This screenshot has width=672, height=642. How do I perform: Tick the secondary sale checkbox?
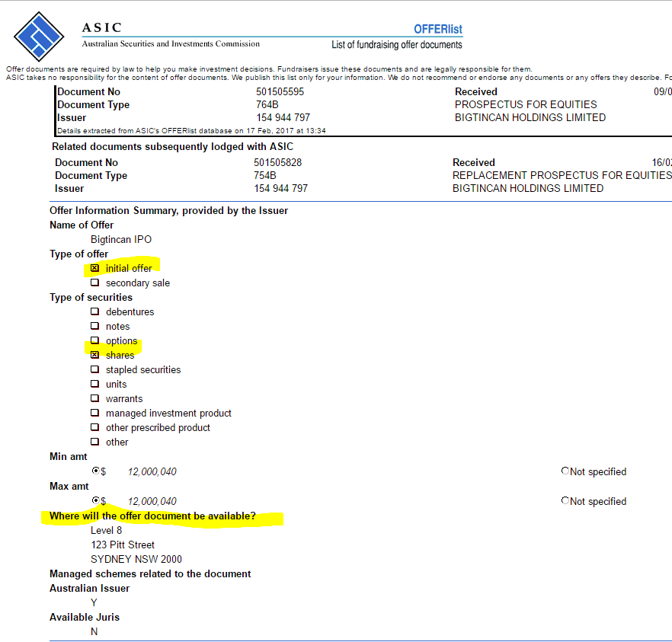coord(94,283)
